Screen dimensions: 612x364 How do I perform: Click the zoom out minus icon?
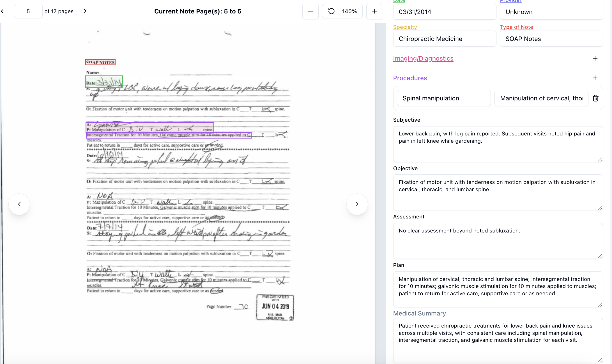point(310,11)
